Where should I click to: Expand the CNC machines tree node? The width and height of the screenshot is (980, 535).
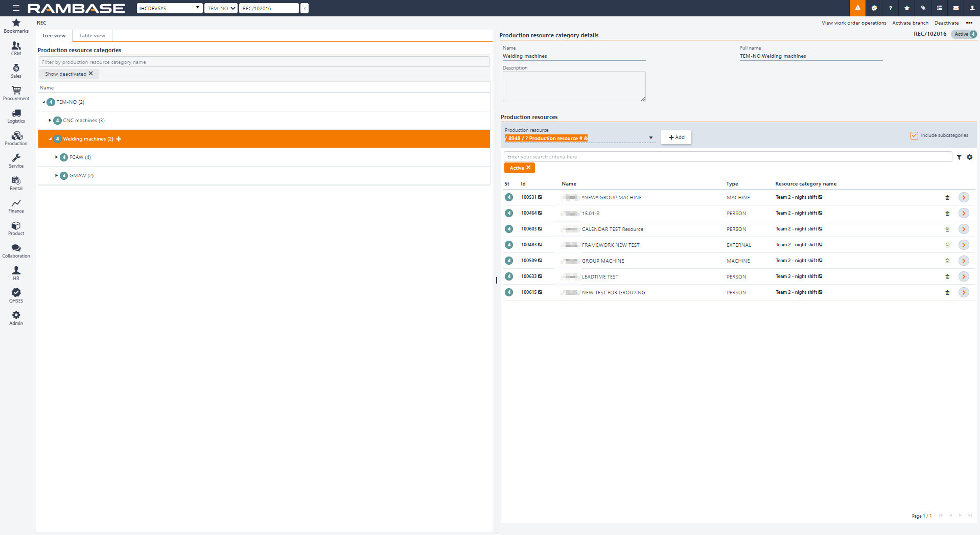coord(50,121)
